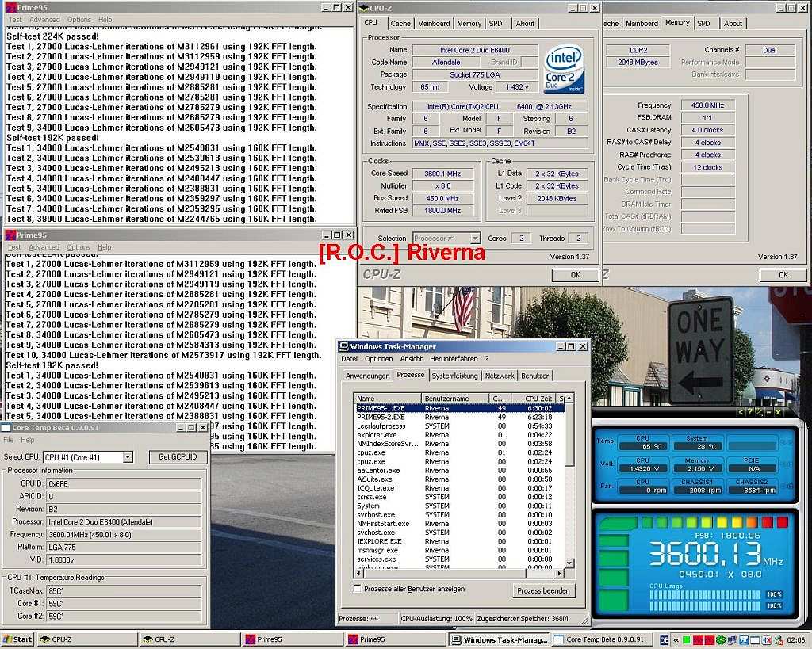Open the Options menu in the top Prime95 window

coord(79,19)
